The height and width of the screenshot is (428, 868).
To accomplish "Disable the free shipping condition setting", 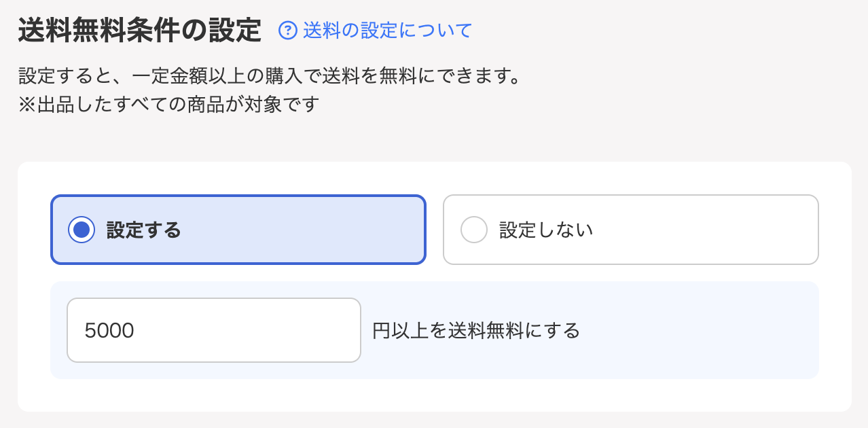I will pyautogui.click(x=630, y=229).
